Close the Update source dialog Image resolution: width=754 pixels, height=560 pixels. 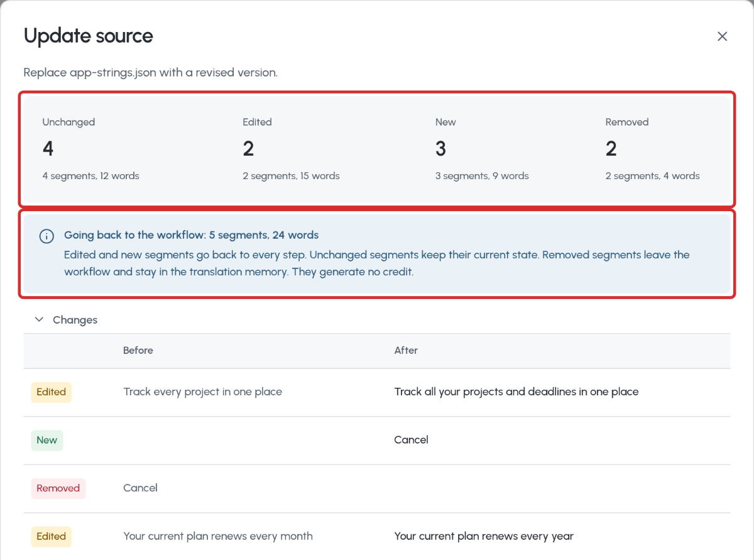coord(722,36)
